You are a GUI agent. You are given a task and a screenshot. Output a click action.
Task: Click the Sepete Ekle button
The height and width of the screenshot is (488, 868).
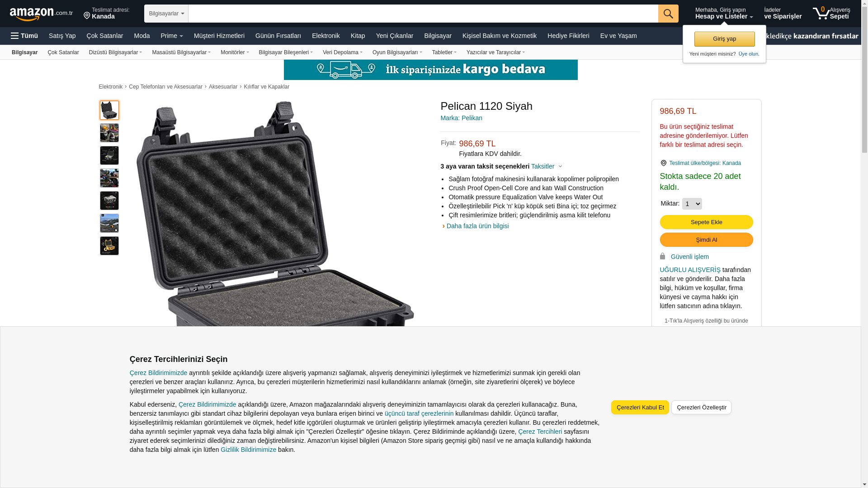click(706, 222)
